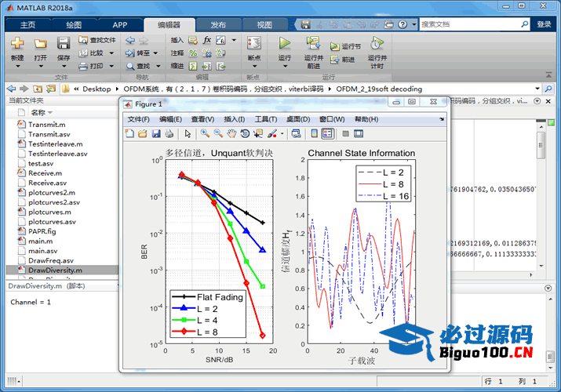
Task: Click the back arrow in address bar
Action: point(12,89)
